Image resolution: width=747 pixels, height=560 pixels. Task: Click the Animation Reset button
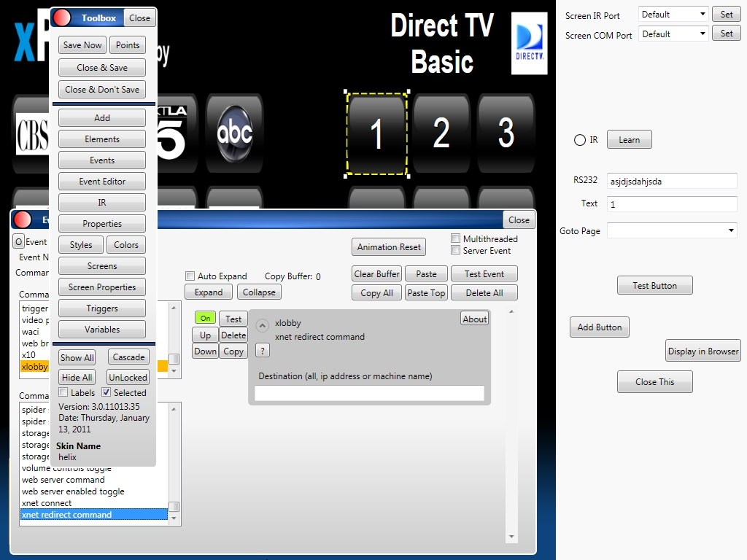coord(389,247)
